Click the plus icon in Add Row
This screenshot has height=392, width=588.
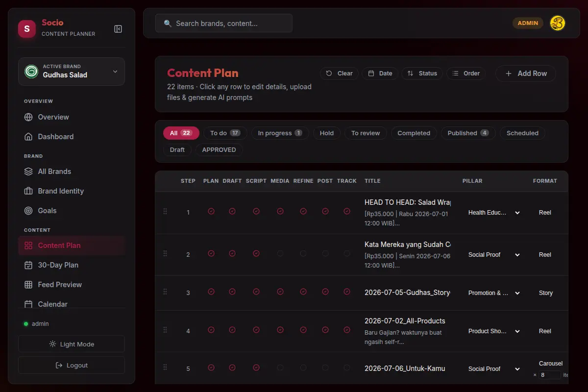[509, 73]
